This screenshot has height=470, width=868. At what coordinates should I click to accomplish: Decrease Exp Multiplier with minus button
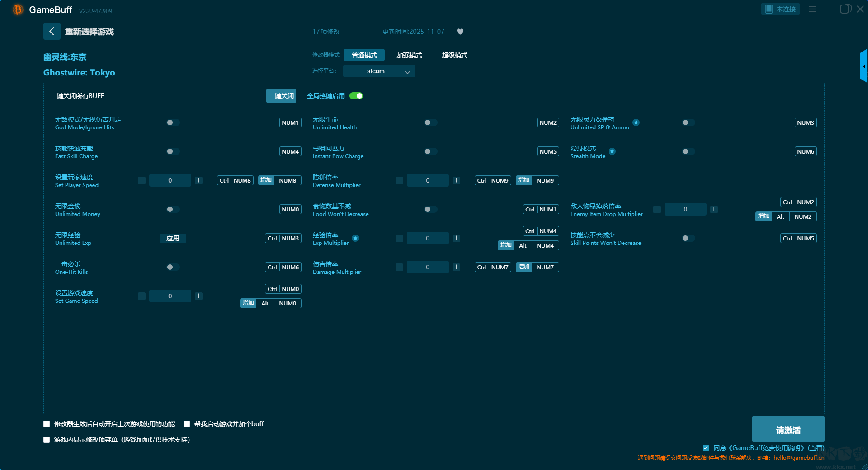pyautogui.click(x=399, y=238)
